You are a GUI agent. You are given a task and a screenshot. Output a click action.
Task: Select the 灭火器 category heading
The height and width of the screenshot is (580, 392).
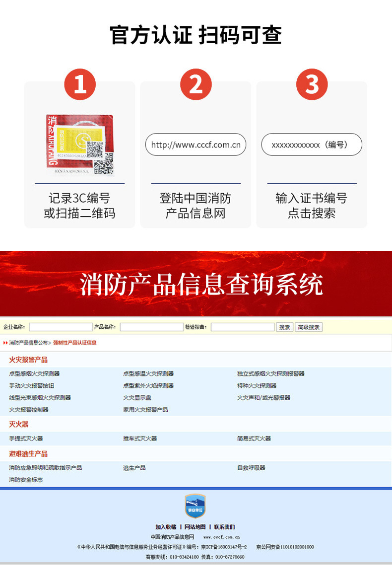19,424
